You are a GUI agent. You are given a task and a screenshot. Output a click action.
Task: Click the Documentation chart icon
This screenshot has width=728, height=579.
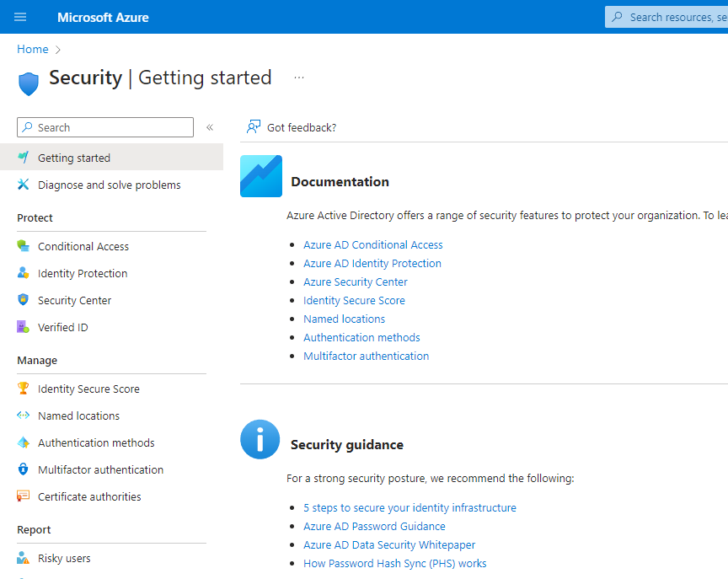pos(261,176)
